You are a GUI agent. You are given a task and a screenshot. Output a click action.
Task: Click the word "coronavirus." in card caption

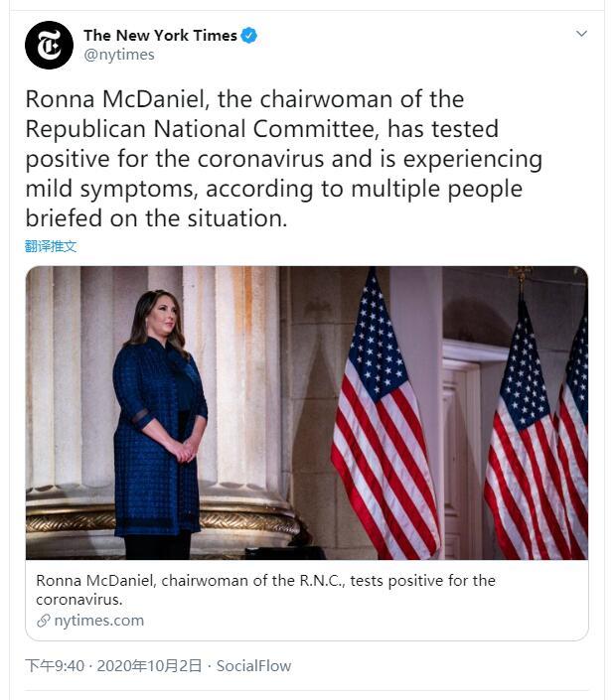click(78, 600)
